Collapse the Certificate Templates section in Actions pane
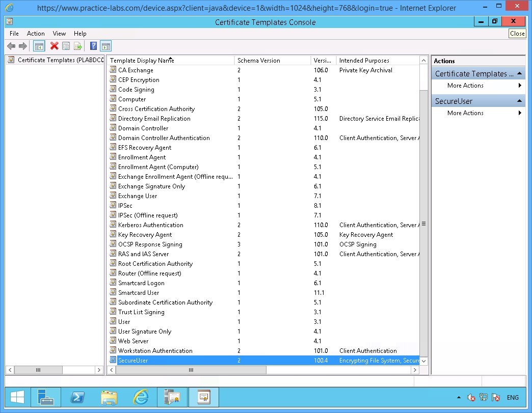 tap(520, 73)
